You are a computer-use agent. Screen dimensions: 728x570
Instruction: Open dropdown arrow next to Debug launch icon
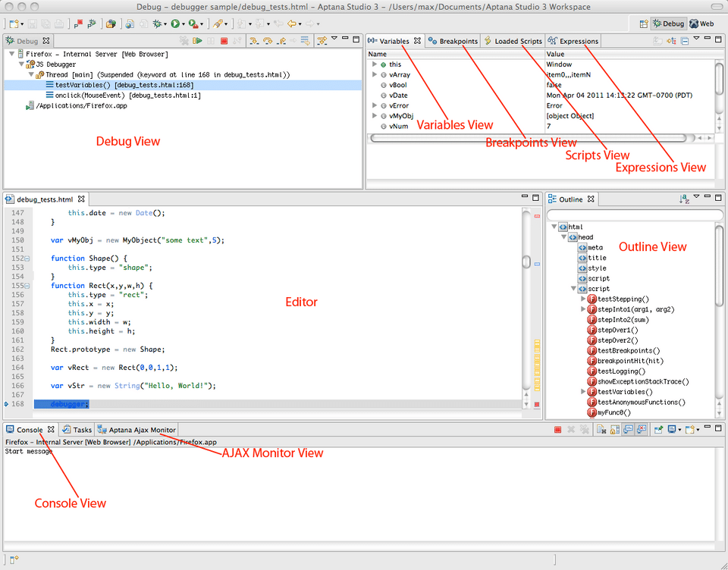coord(165,24)
